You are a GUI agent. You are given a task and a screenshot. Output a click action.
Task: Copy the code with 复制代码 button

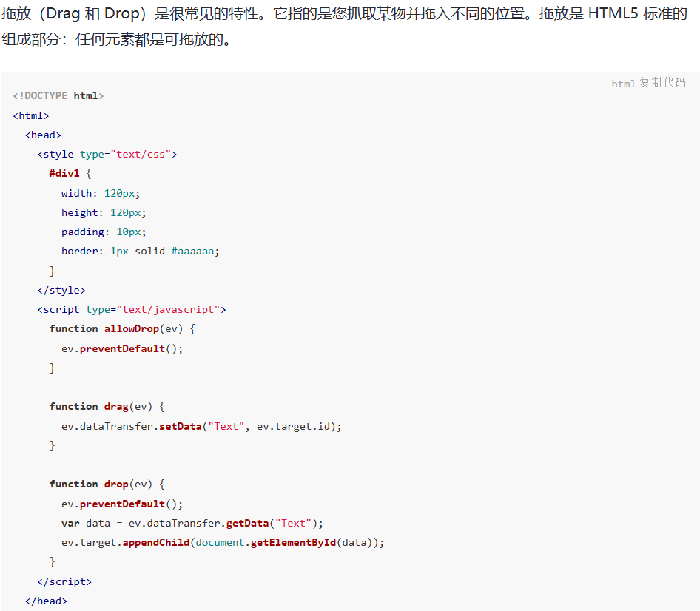click(x=662, y=83)
